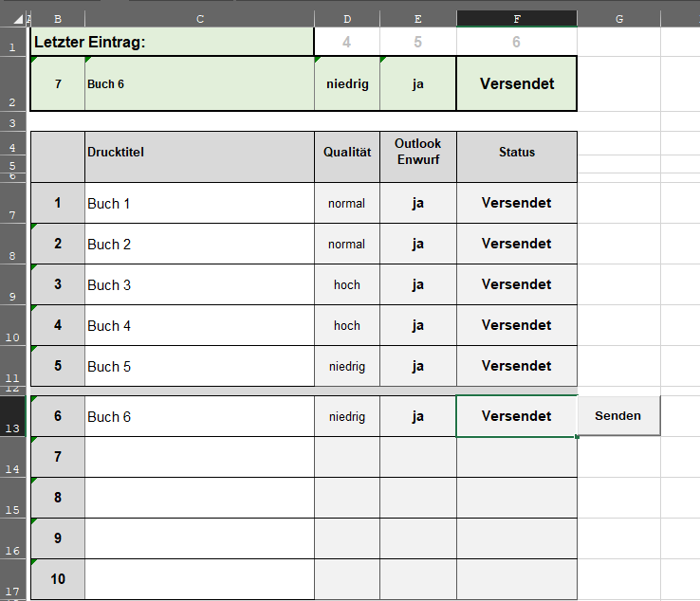Select column D header
This screenshot has height=601, width=700.
click(347, 19)
